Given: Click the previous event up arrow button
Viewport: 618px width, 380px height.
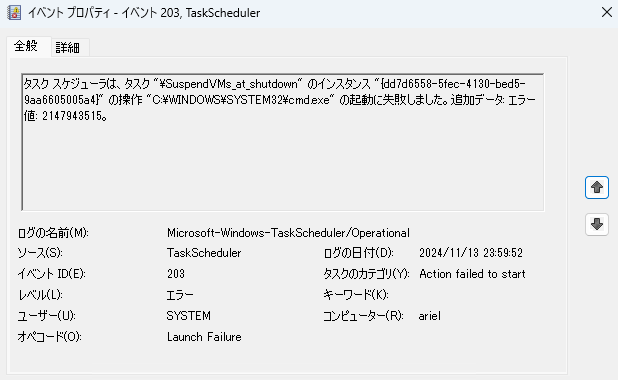Looking at the screenshot, I should tap(597, 188).
